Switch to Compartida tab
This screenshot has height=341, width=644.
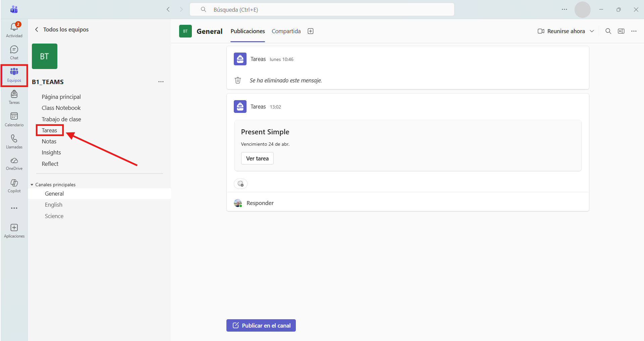click(286, 31)
